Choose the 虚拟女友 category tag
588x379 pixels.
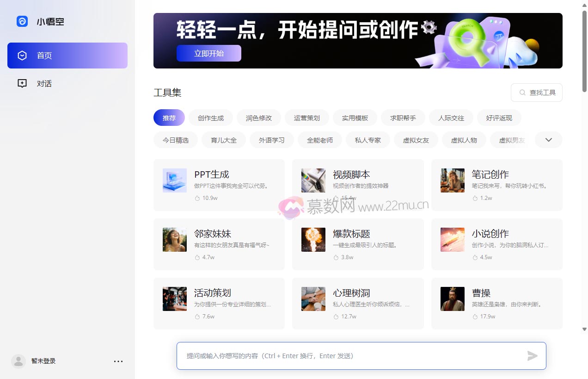click(x=416, y=140)
